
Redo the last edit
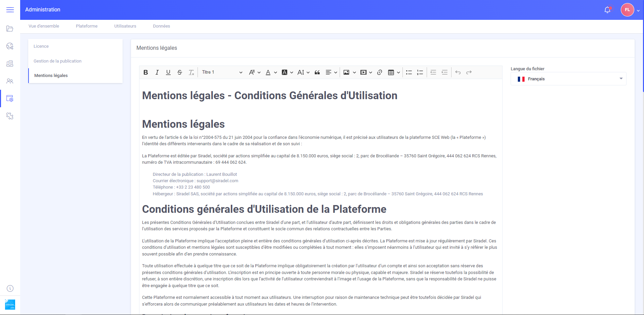[469, 72]
